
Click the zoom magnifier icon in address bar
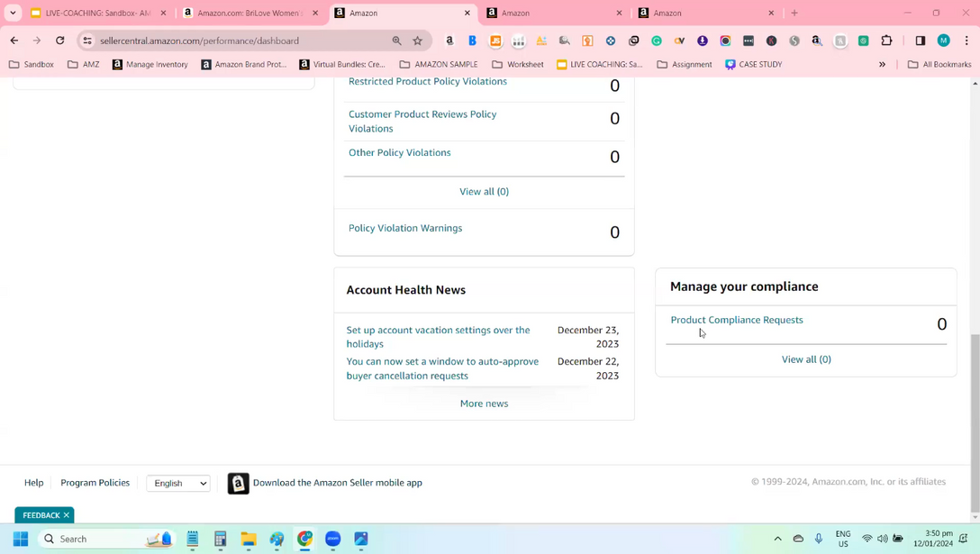point(397,41)
